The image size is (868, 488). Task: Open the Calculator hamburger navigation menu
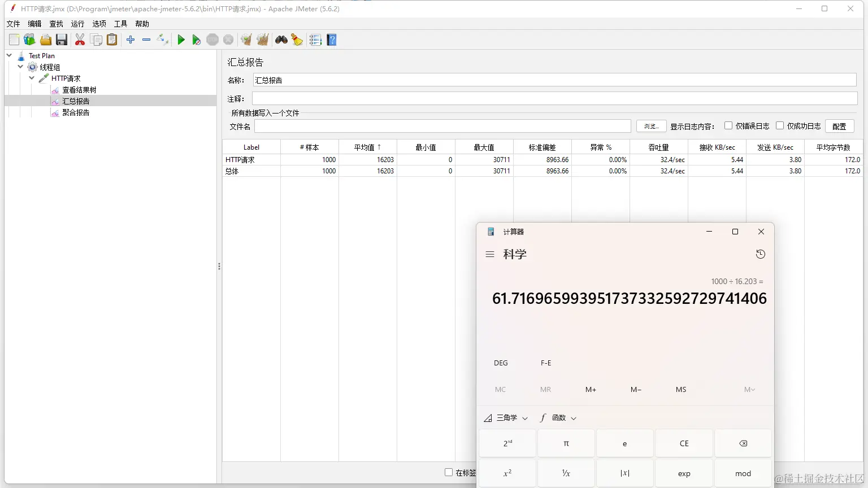pos(490,254)
